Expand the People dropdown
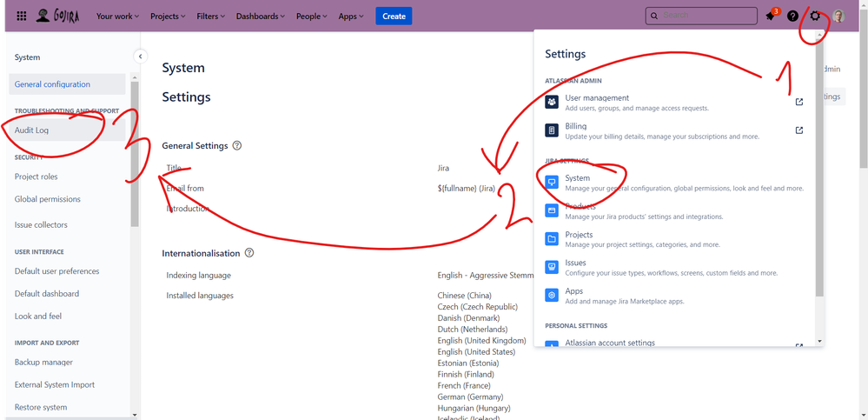The width and height of the screenshot is (868, 420). (312, 16)
